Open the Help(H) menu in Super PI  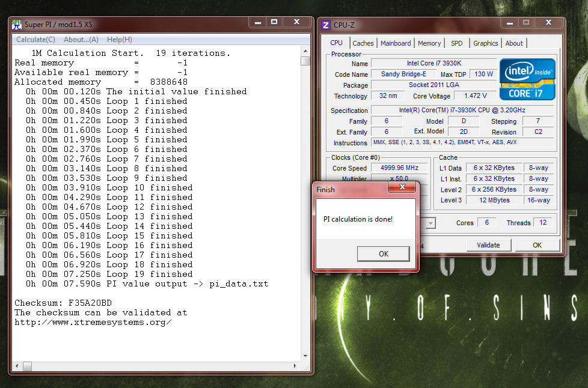tap(120, 40)
